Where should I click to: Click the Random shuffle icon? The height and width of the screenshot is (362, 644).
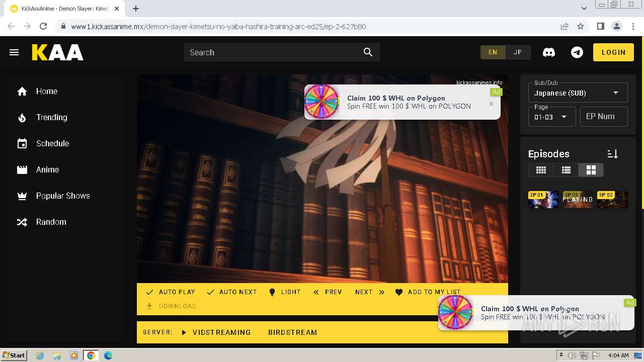point(22,222)
